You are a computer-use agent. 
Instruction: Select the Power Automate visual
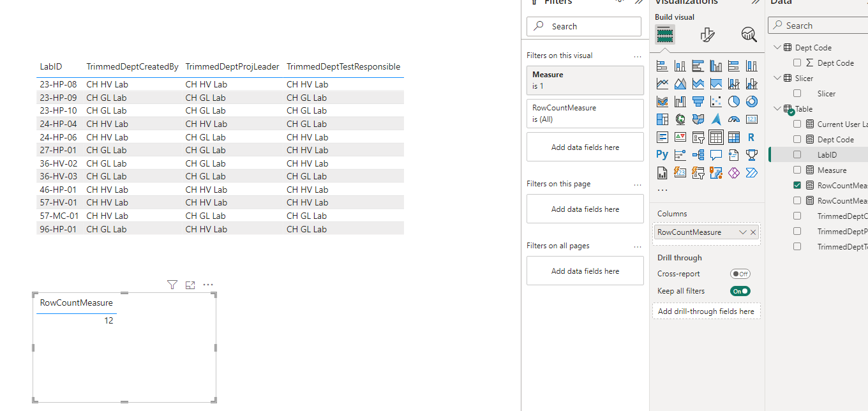[x=751, y=172]
